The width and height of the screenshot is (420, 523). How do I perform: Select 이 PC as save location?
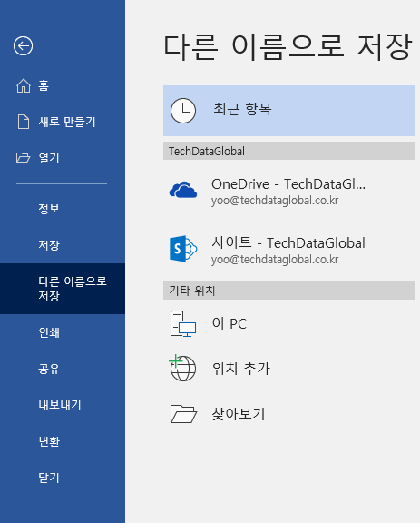click(289, 323)
